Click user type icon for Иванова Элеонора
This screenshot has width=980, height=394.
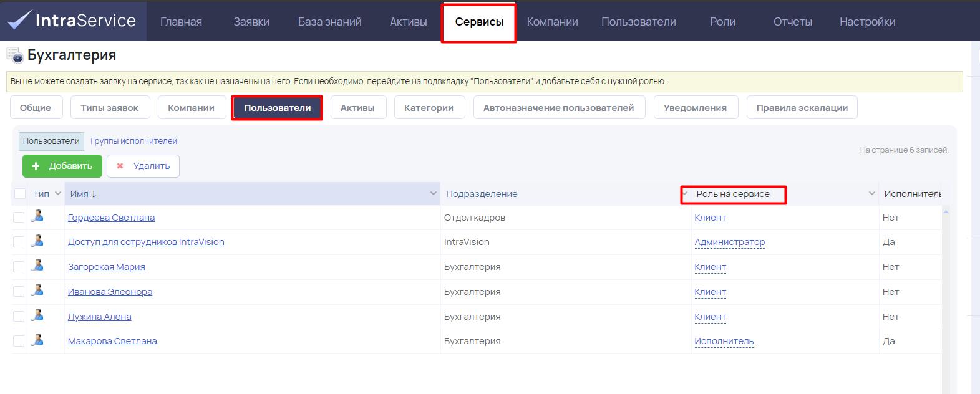pyautogui.click(x=37, y=291)
